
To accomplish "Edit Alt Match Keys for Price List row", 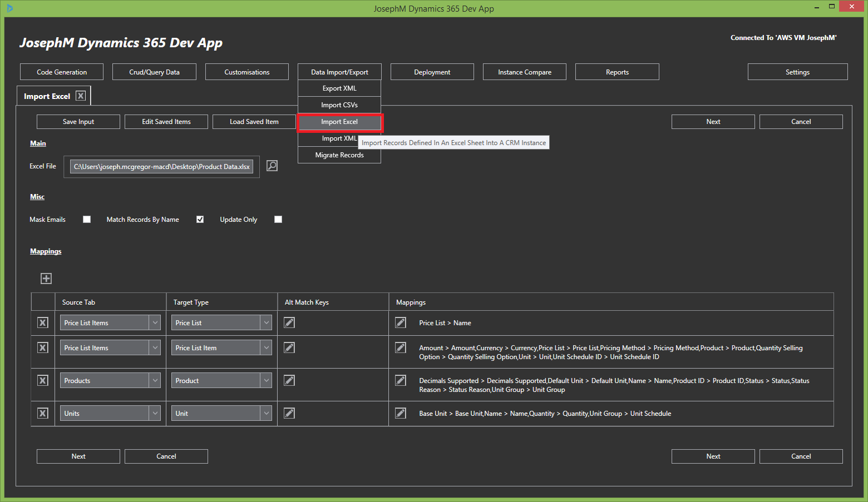I will (289, 323).
